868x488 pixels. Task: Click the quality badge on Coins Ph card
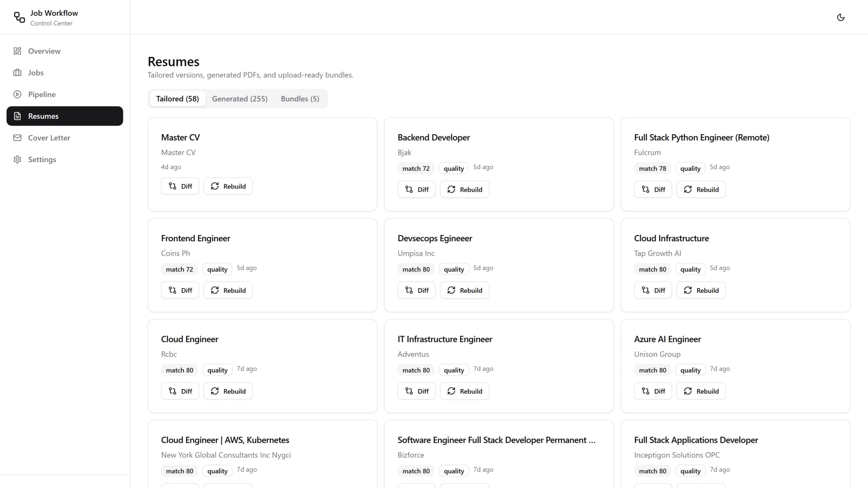pyautogui.click(x=217, y=269)
